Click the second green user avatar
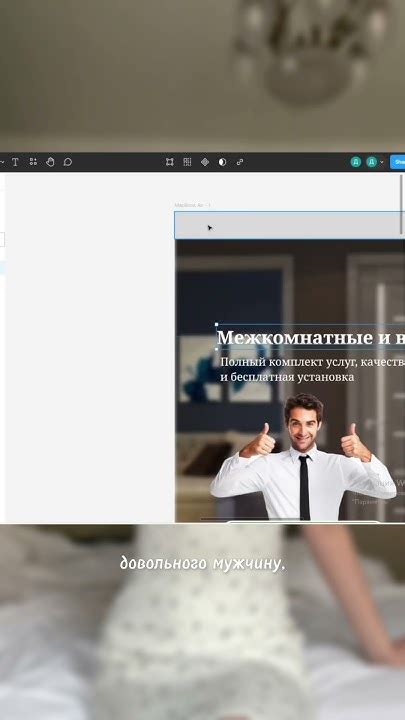 point(371,162)
